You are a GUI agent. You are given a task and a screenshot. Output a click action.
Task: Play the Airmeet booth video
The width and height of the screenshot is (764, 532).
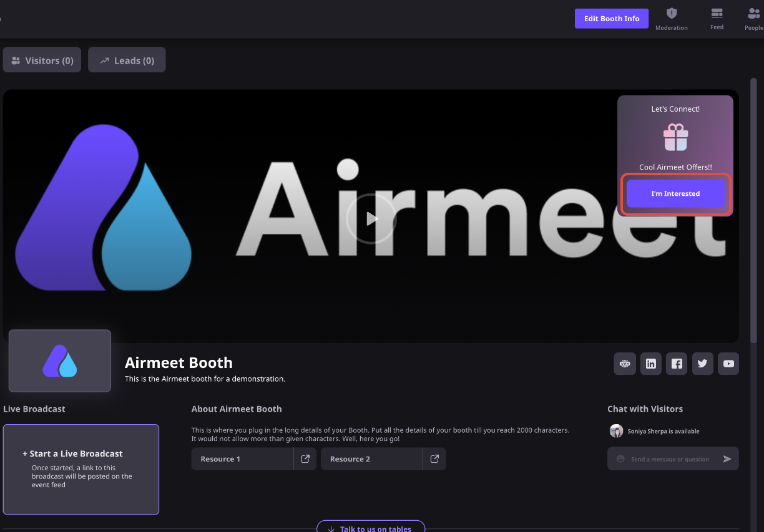pyautogui.click(x=371, y=219)
